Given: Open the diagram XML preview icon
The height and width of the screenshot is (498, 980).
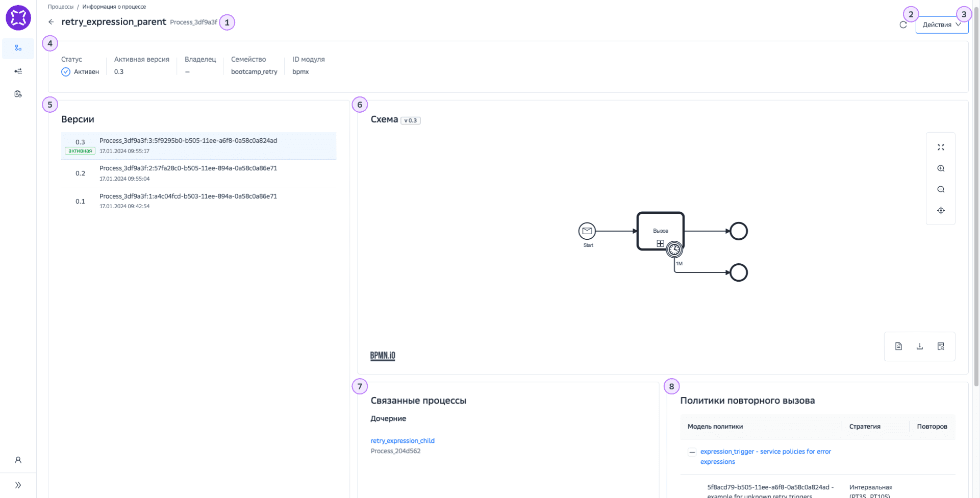Looking at the screenshot, I should pyautogui.click(x=941, y=346).
